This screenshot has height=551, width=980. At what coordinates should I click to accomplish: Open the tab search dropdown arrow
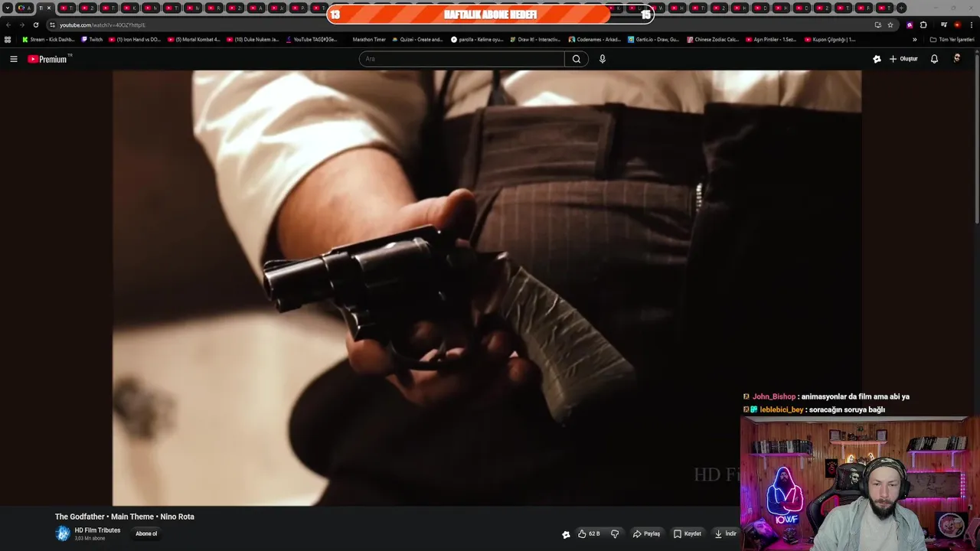click(x=8, y=8)
